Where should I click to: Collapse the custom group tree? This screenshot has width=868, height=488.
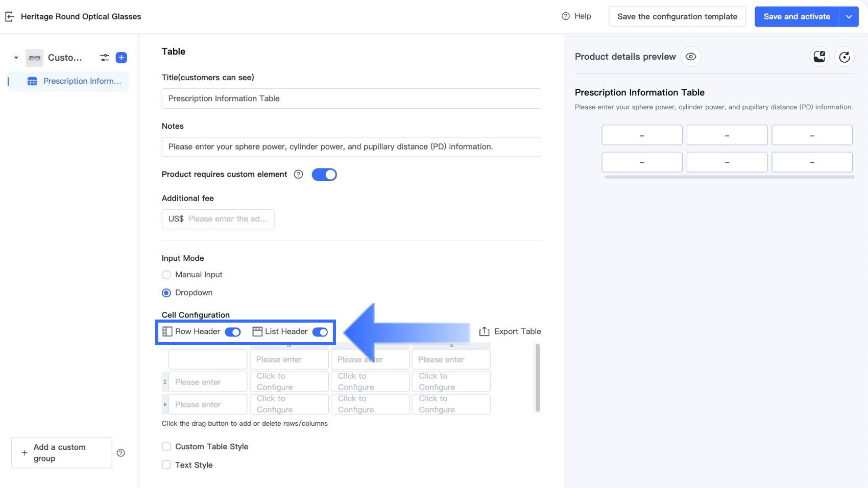coord(16,58)
